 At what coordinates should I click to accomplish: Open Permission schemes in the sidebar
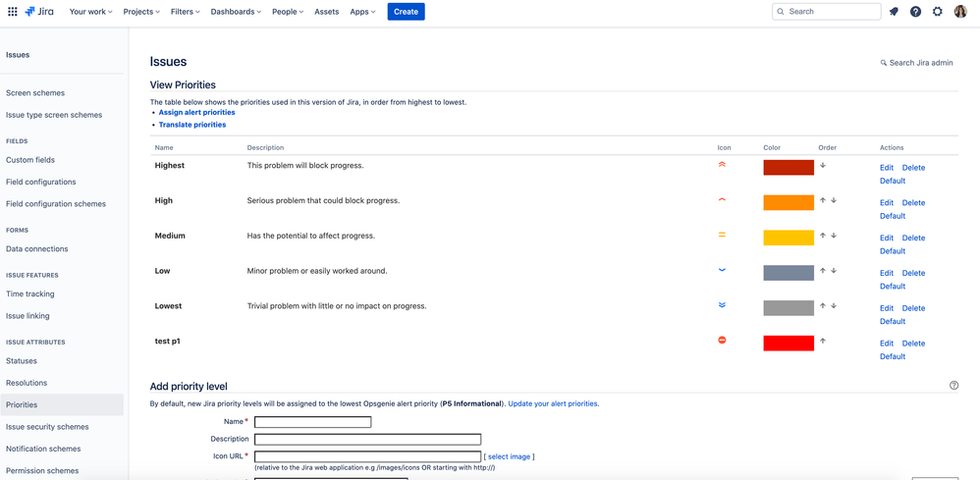42,470
